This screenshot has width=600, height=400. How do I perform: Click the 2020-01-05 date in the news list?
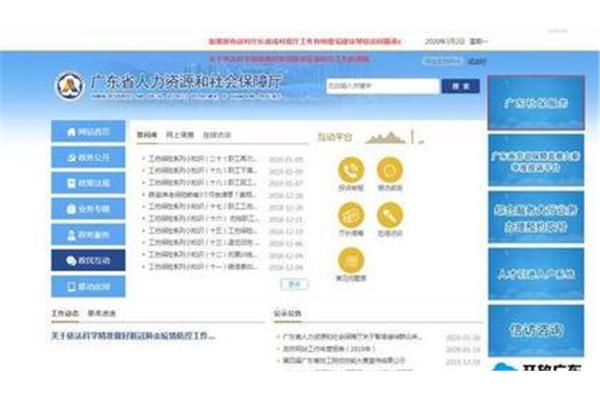285,159
